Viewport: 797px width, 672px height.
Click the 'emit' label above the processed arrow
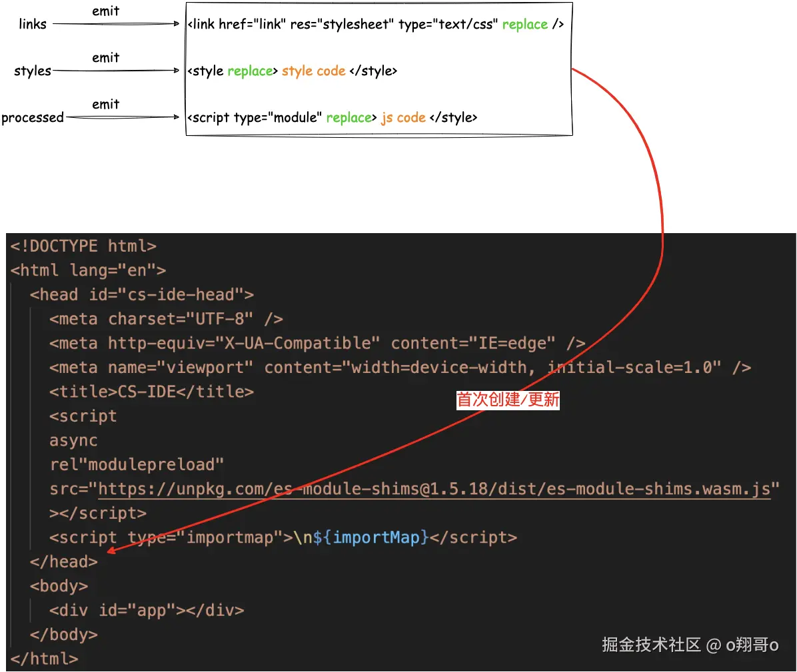pyautogui.click(x=106, y=104)
